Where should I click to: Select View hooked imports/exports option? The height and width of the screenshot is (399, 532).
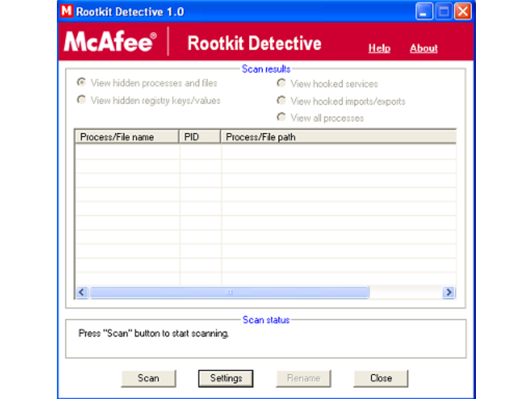pos(341,101)
